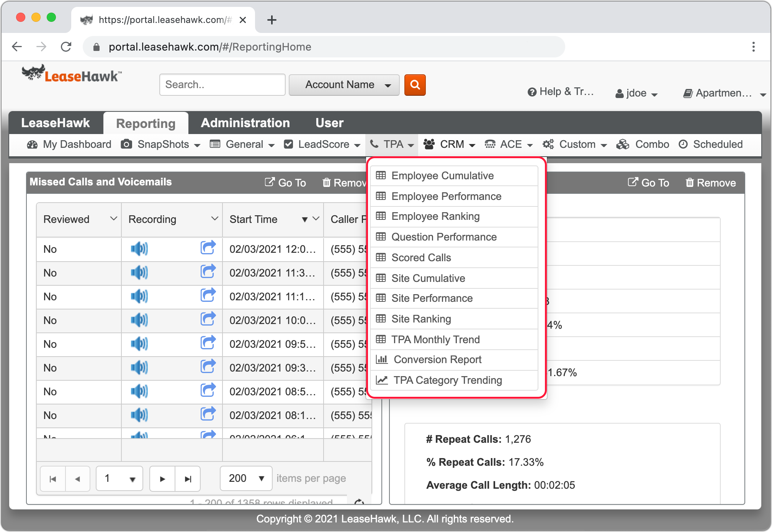The width and height of the screenshot is (772, 532).
Task: Open the Recording column menu chevron
Action: coord(214,219)
